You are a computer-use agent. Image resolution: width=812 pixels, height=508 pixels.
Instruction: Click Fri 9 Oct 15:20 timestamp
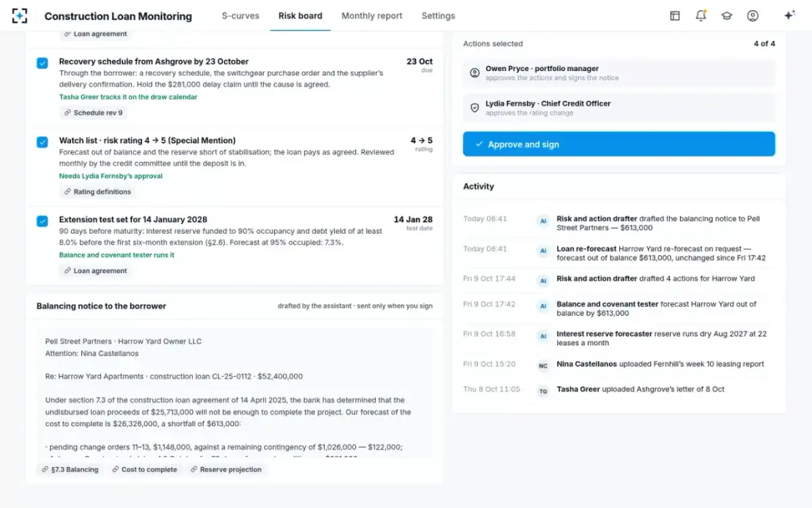489,364
